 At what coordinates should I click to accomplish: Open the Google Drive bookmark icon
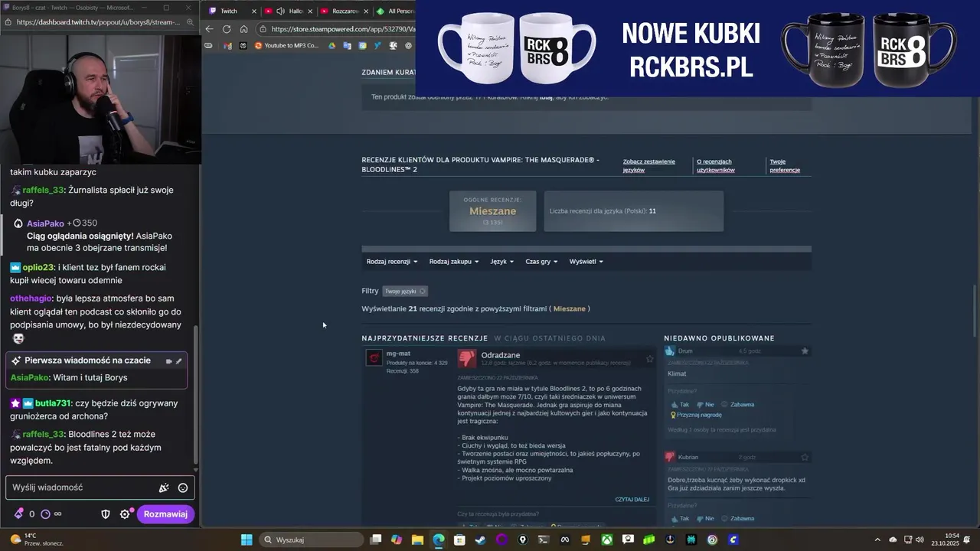coord(332,46)
